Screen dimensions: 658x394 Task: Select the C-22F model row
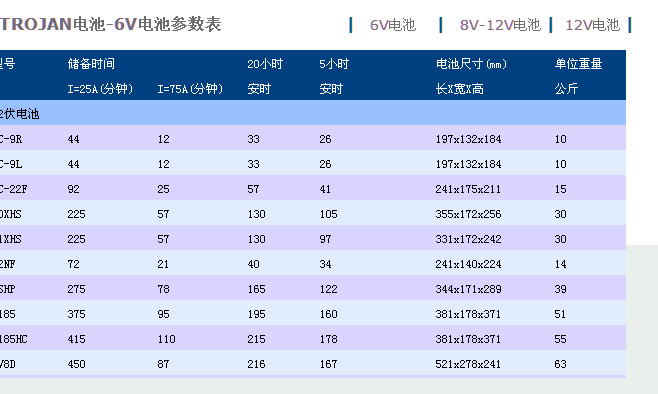pos(313,188)
